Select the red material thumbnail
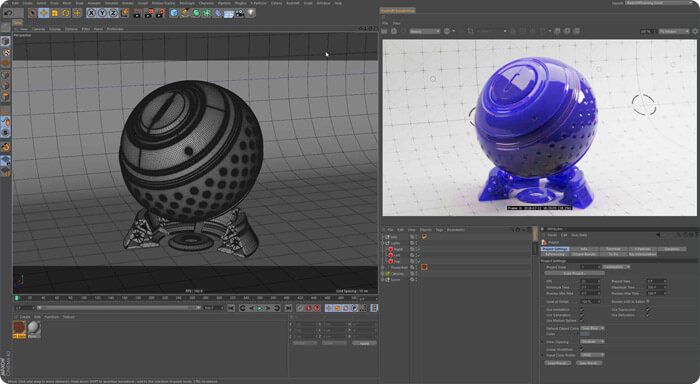Viewport: 700px width, 384px height. [19, 329]
